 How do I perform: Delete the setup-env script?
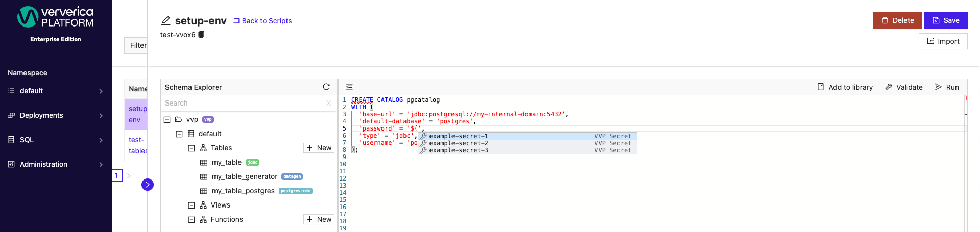[x=897, y=20]
